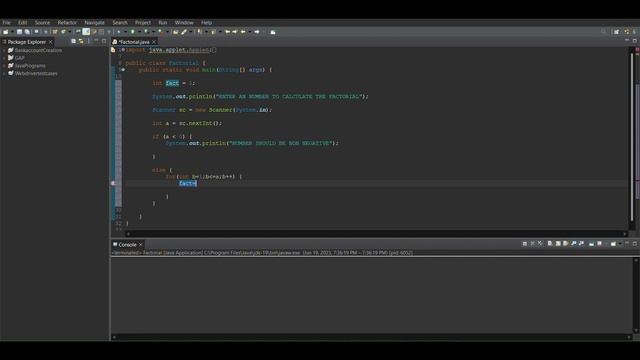The image size is (640, 360).
Task: Click Display Selected Console icon
Action: (599, 244)
